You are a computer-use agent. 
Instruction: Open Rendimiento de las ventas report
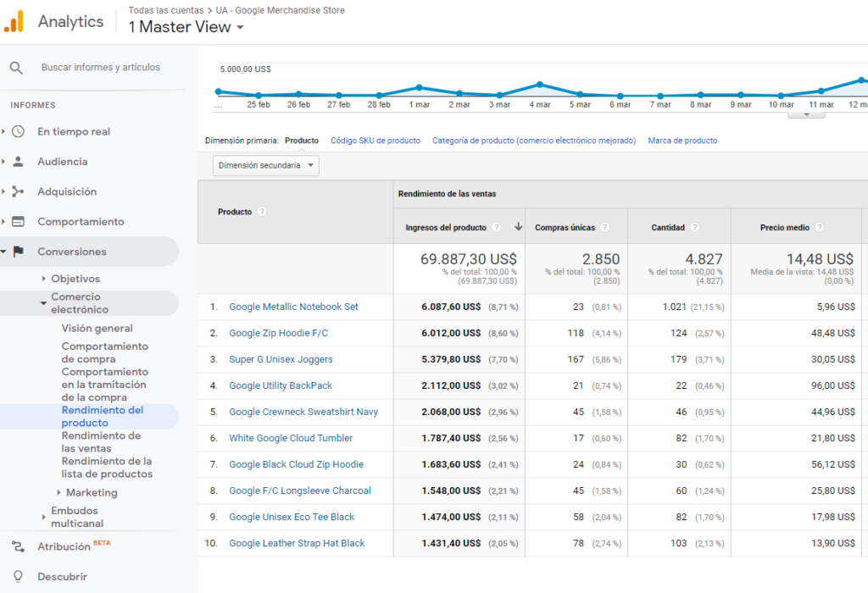(101, 442)
